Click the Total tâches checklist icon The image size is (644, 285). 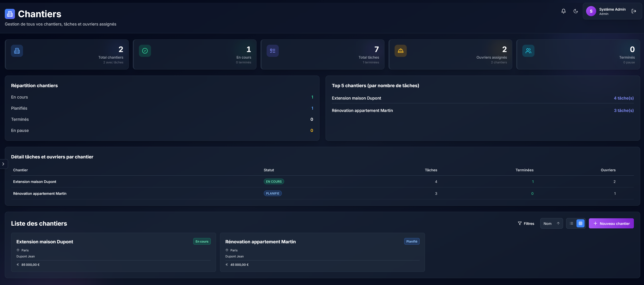tap(273, 51)
